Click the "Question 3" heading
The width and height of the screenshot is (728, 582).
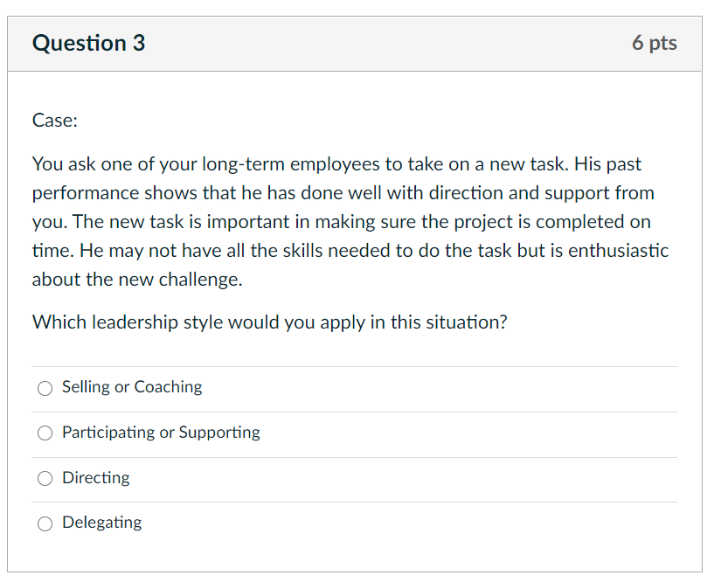(88, 43)
